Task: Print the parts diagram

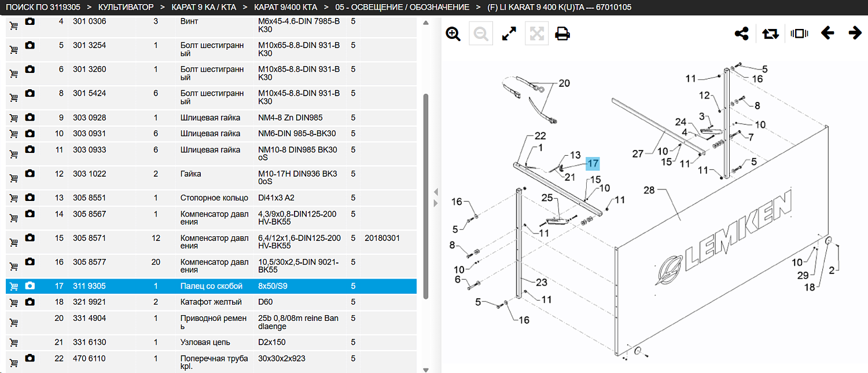Action: tap(562, 34)
